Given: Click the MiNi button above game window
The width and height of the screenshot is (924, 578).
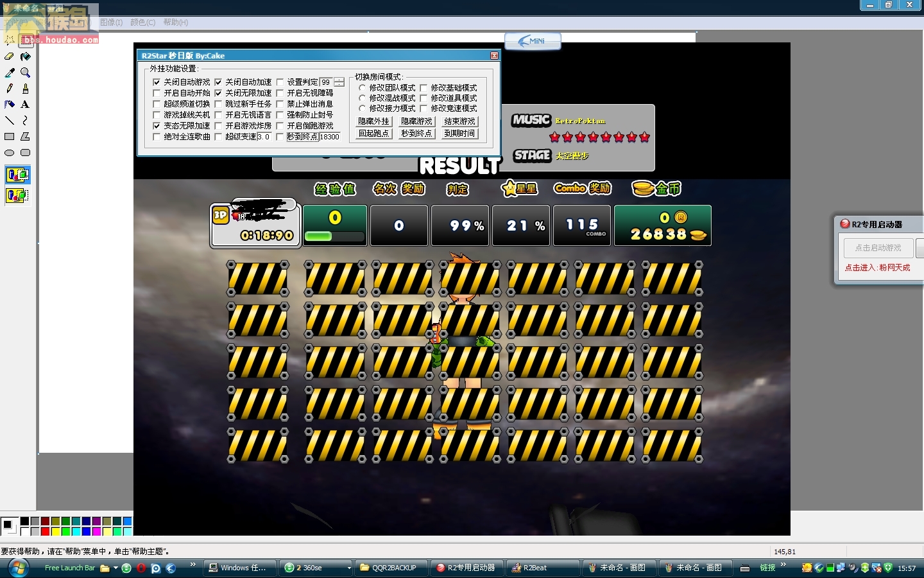Looking at the screenshot, I should pyautogui.click(x=533, y=41).
